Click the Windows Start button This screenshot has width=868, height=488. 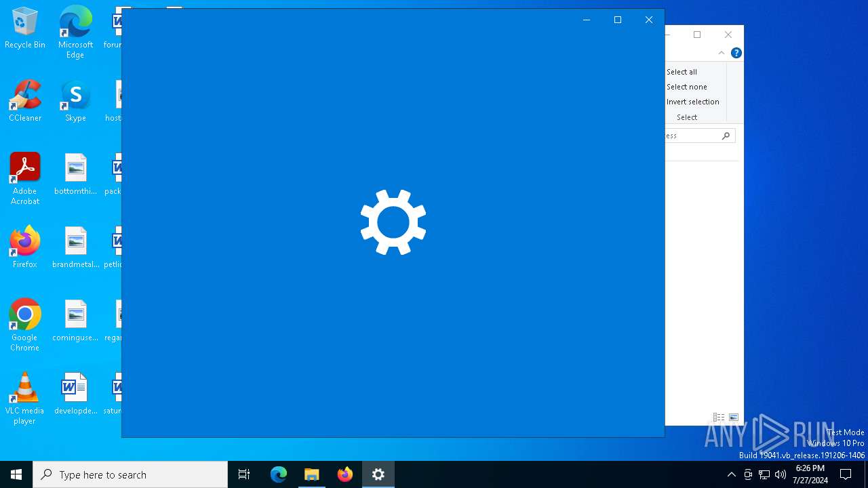[16, 474]
